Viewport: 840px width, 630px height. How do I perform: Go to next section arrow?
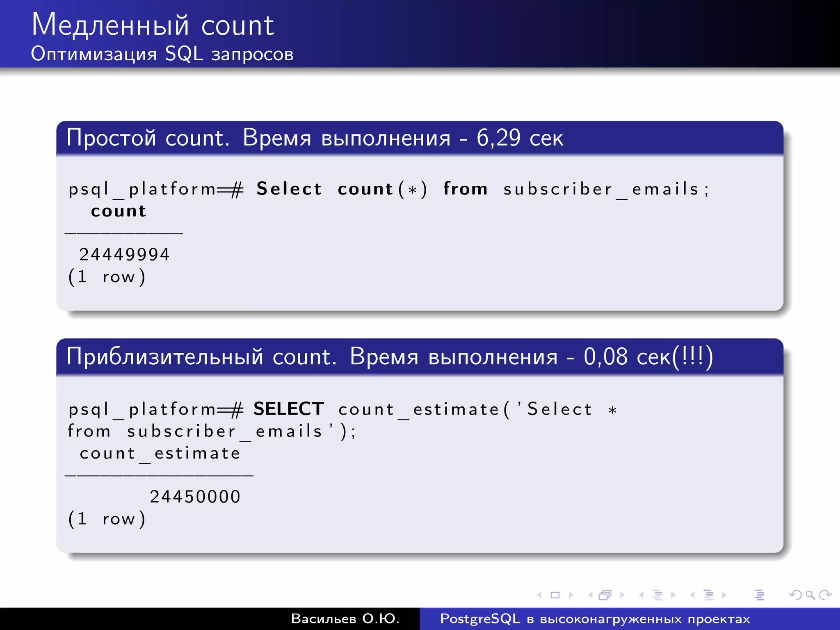pos(724,595)
